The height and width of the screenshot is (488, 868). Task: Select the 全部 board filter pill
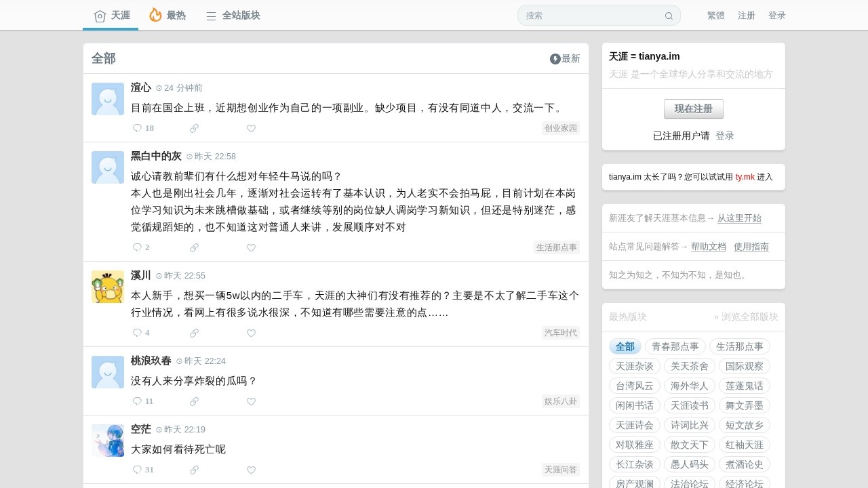[625, 346]
